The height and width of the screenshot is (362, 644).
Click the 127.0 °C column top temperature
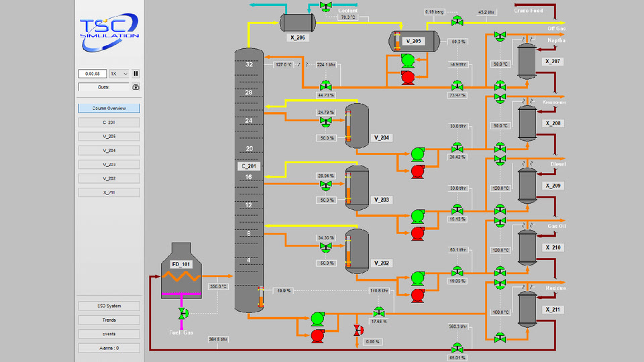pos(284,65)
